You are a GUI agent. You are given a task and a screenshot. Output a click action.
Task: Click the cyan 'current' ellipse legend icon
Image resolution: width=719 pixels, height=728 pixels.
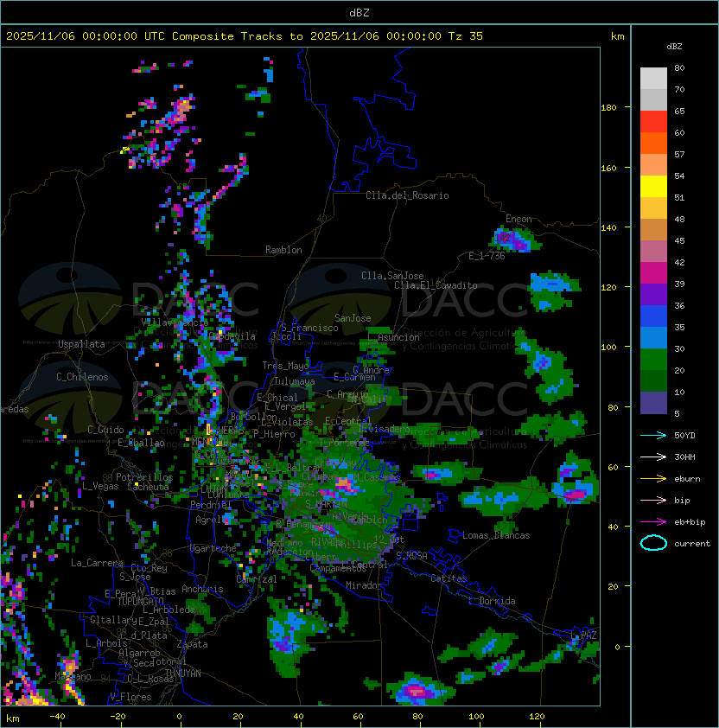pos(653,543)
